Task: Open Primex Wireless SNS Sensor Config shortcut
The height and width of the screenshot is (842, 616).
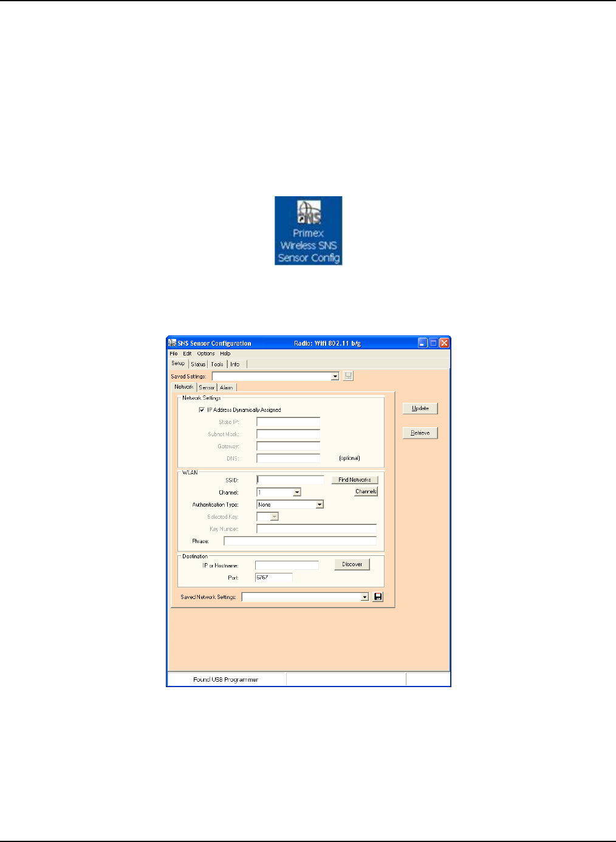Action: pyautogui.click(x=308, y=230)
